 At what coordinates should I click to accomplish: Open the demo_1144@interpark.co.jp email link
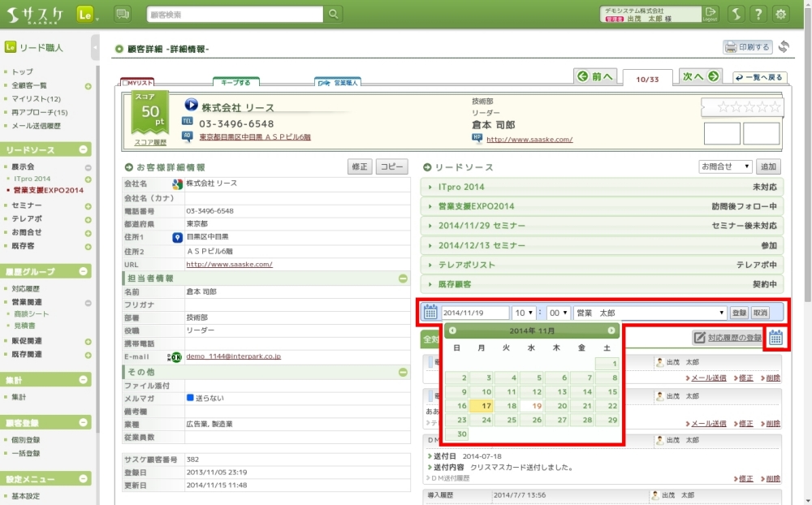(x=233, y=356)
